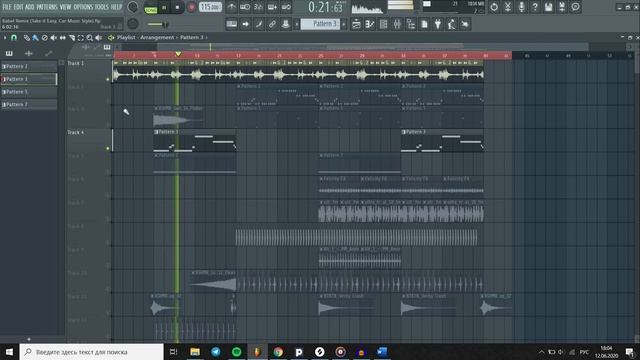Open the piano roll window
640x360 pixels.
(x=370, y=24)
